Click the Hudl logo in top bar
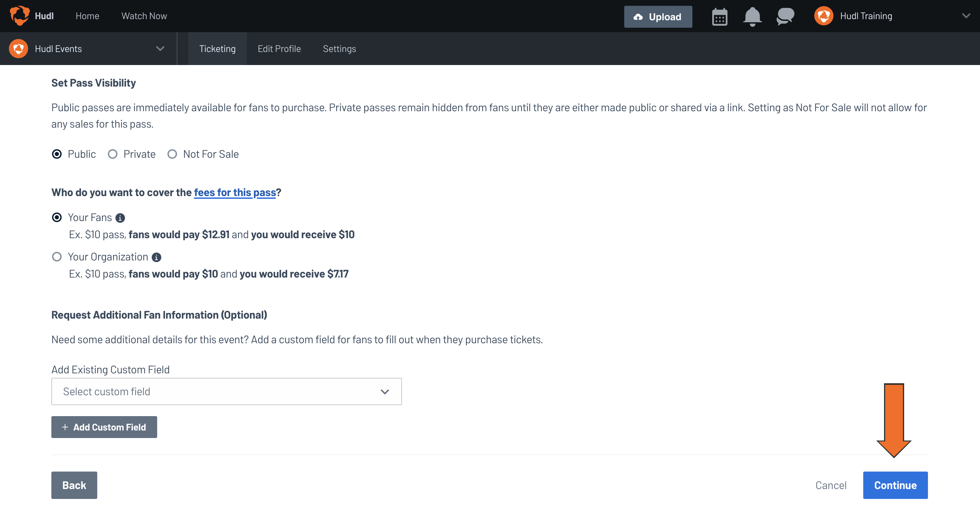This screenshot has height=527, width=980. tap(20, 16)
